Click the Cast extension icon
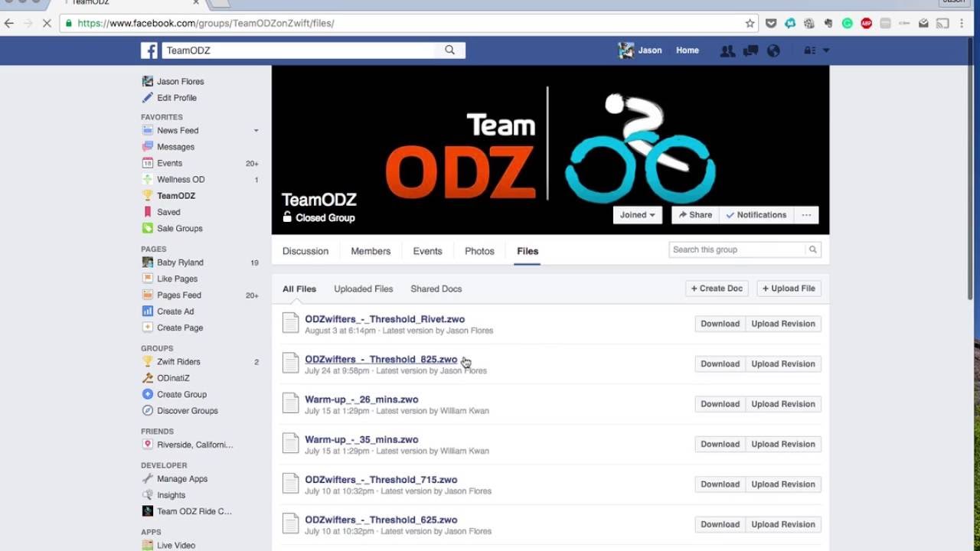This screenshot has width=980, height=551. [943, 23]
